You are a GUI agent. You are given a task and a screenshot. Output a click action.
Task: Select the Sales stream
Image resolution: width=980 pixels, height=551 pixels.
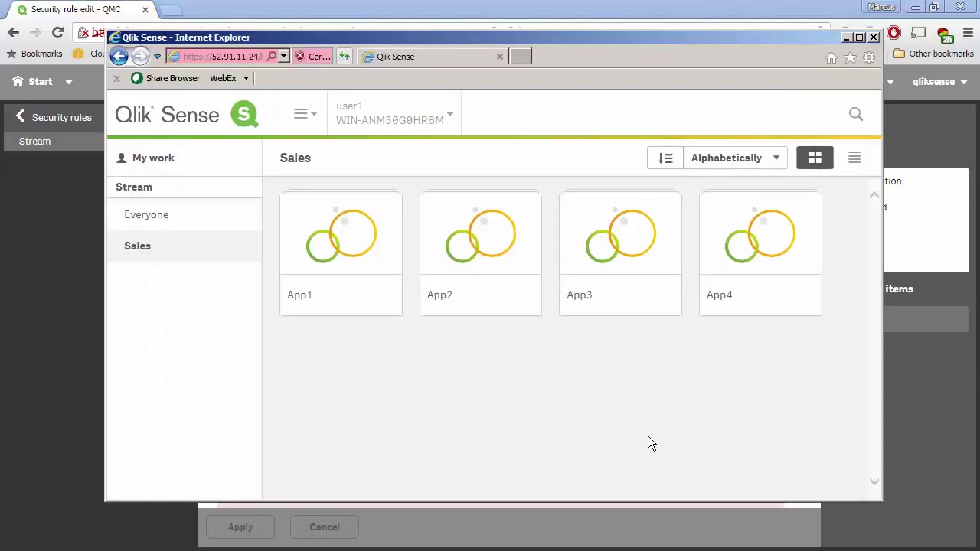tap(184, 246)
